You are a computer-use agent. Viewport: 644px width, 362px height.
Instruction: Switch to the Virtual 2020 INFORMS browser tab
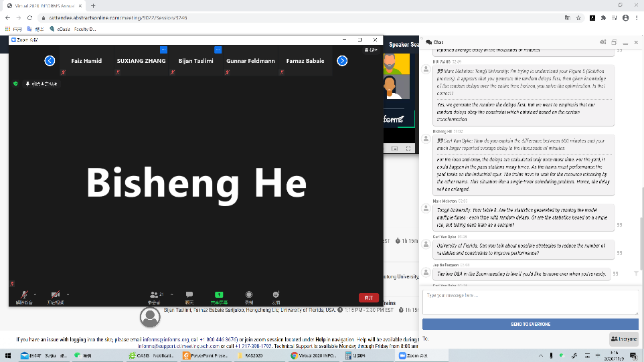[46, 6]
